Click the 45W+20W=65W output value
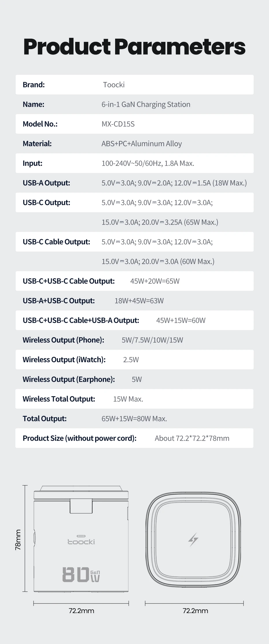 click(155, 281)
